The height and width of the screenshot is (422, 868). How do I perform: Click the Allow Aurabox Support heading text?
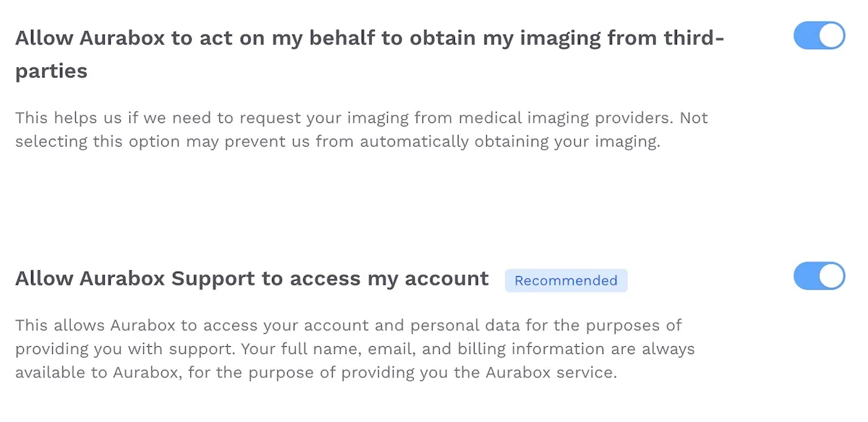point(253,278)
